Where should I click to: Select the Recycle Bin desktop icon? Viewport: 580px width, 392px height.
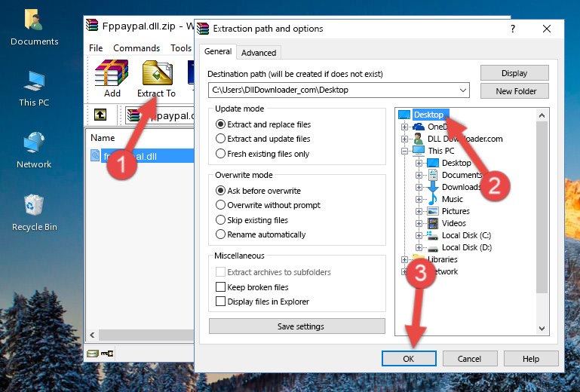34,205
